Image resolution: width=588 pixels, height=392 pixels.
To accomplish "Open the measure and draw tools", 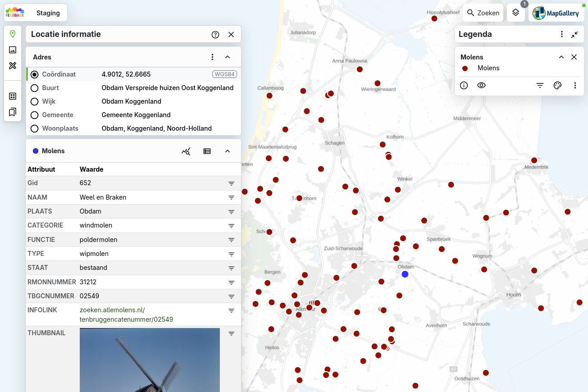I will coord(13,66).
